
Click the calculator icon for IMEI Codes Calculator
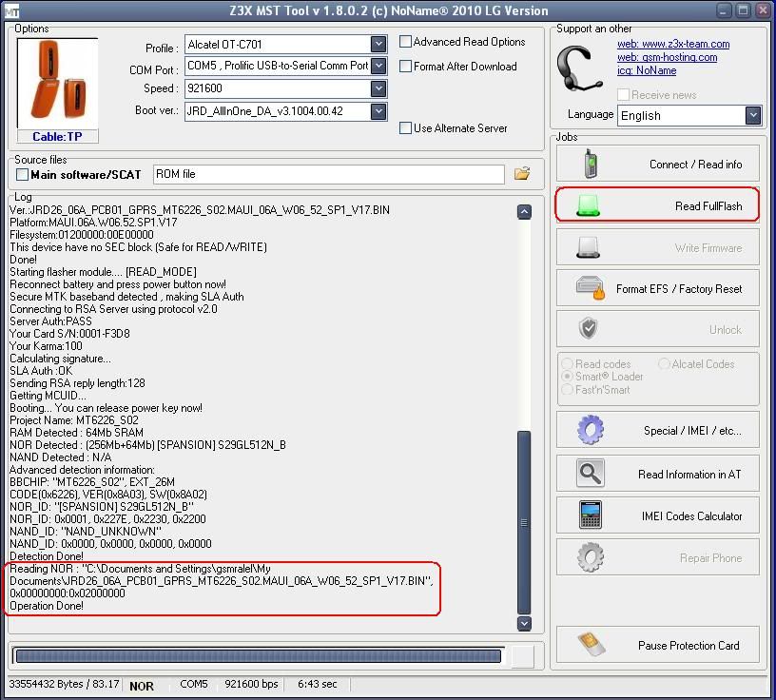click(x=590, y=515)
